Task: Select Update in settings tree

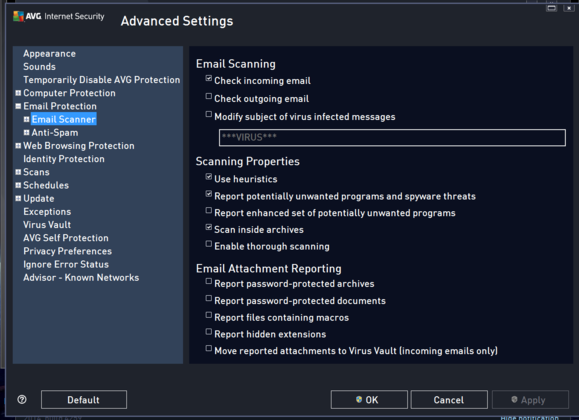Action: [39, 199]
